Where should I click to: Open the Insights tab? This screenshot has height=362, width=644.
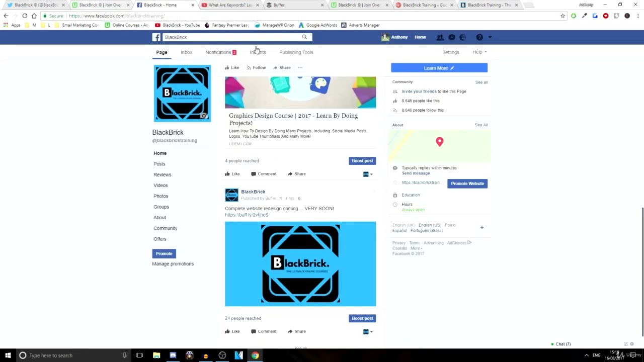[258, 52]
